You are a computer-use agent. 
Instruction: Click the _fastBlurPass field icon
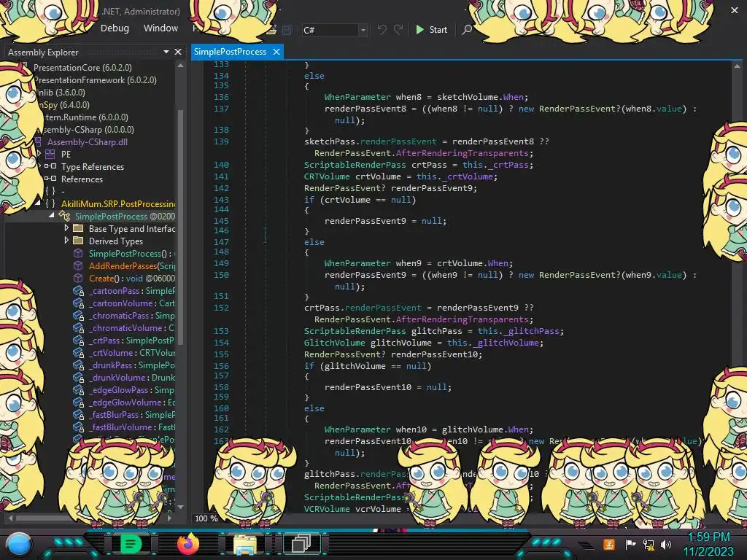click(78, 414)
